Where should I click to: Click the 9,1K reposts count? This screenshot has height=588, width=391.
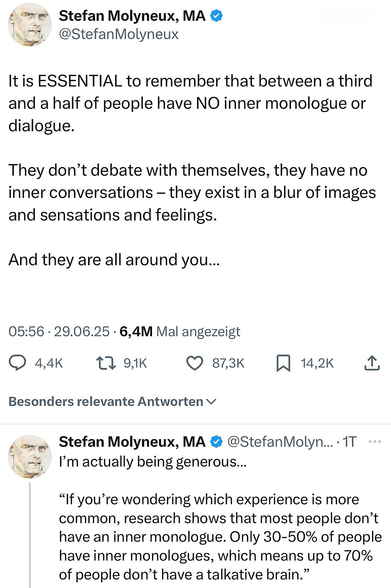[135, 363]
